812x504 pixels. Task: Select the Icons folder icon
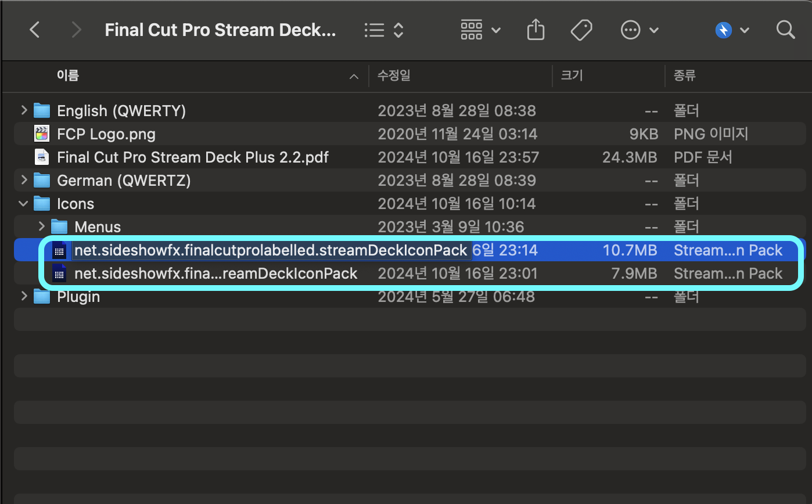[x=42, y=203]
